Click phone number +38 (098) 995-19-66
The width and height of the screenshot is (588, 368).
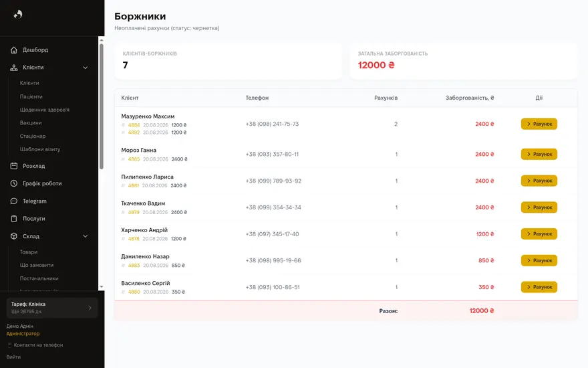point(273,260)
